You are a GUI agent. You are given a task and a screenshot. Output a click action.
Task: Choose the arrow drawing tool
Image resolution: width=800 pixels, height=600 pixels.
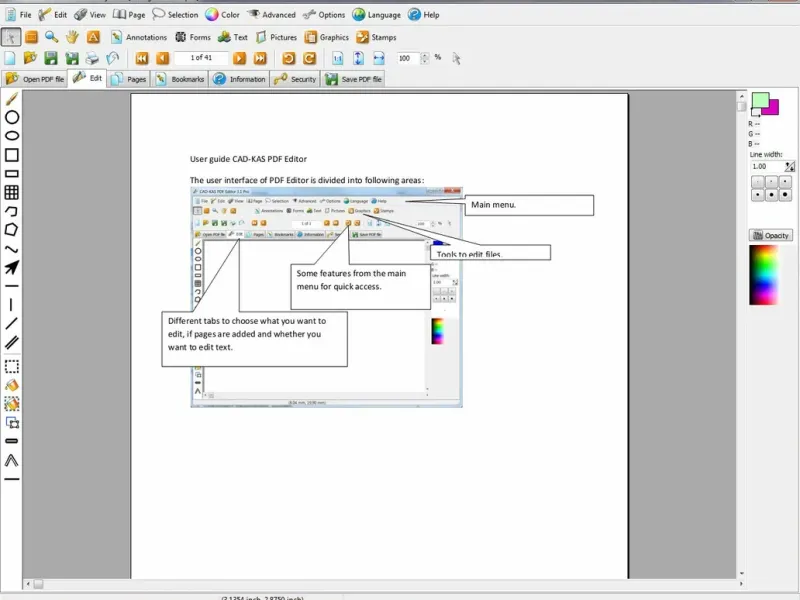pyautogui.click(x=12, y=268)
